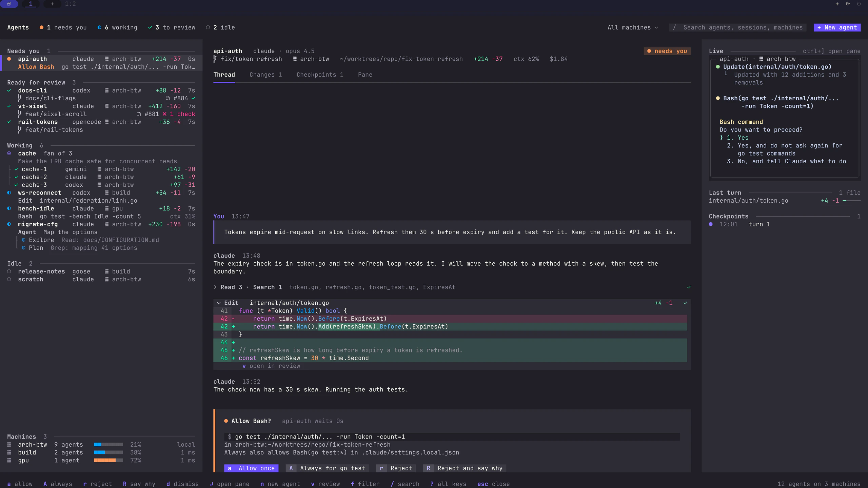The image size is (868, 488).
Task: Click ctrl+] open pane in Live header
Action: click(831, 51)
